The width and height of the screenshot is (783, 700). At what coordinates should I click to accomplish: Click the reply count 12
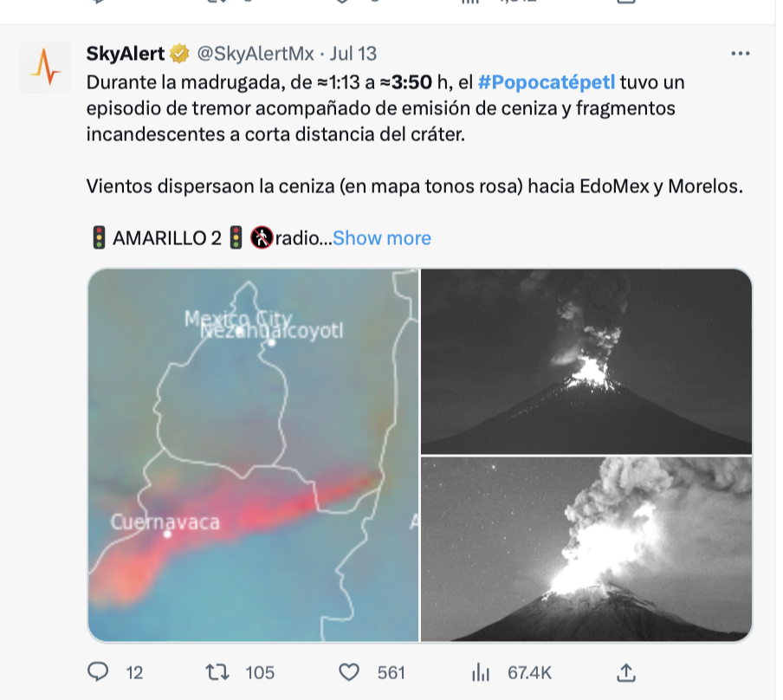(x=134, y=672)
